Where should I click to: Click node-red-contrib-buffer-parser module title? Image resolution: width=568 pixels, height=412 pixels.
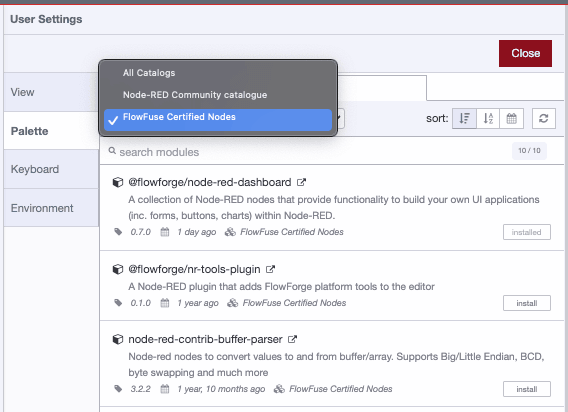205,339
